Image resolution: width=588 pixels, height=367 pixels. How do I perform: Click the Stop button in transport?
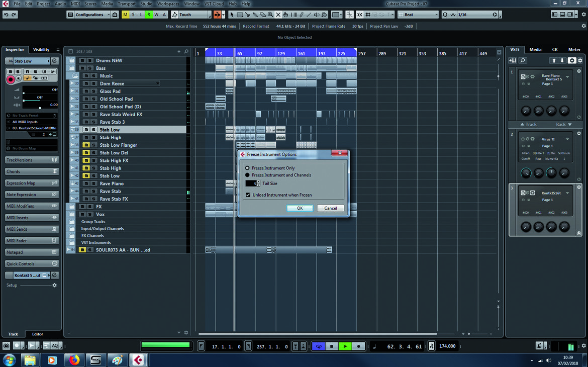[x=332, y=346]
